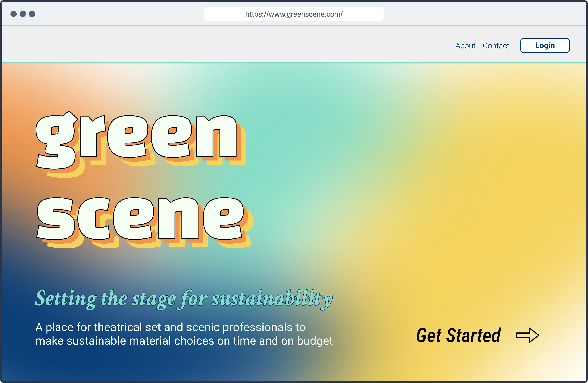
Task: Click the Get Started text
Action: click(459, 335)
